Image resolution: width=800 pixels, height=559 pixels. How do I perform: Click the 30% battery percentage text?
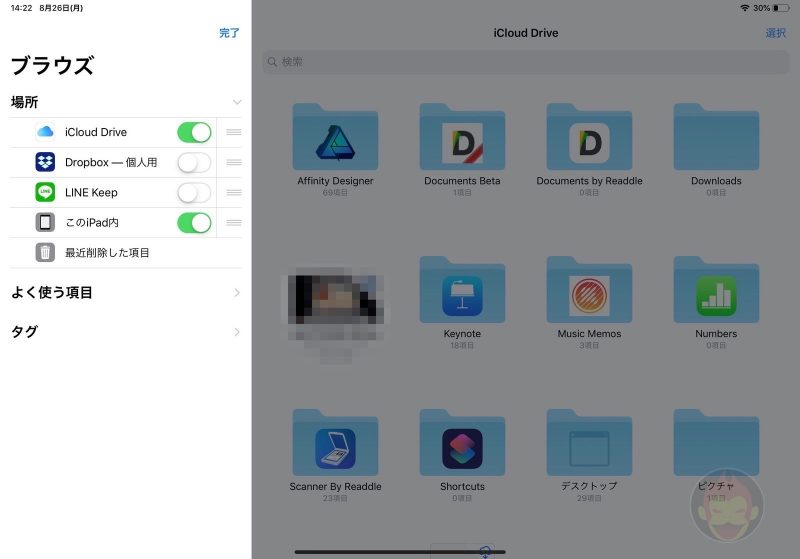761,8
